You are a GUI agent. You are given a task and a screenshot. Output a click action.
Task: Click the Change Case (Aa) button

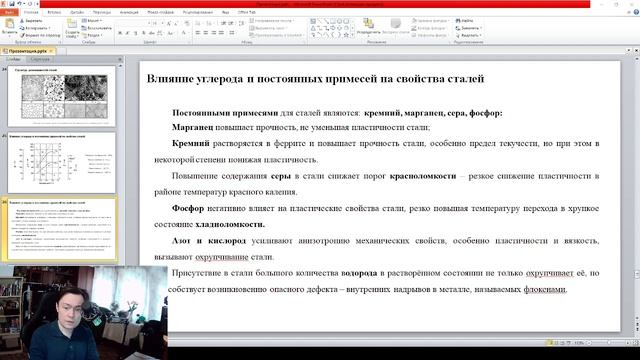point(171,33)
